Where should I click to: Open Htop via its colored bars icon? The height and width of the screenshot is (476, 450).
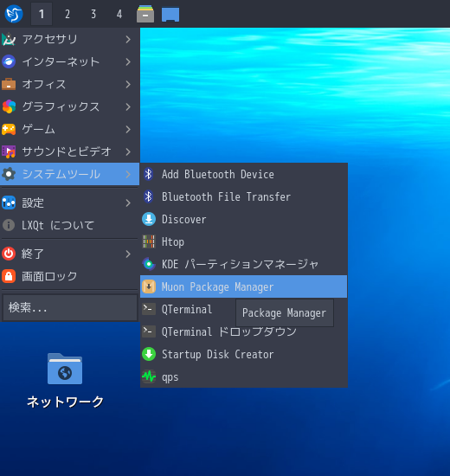149,241
